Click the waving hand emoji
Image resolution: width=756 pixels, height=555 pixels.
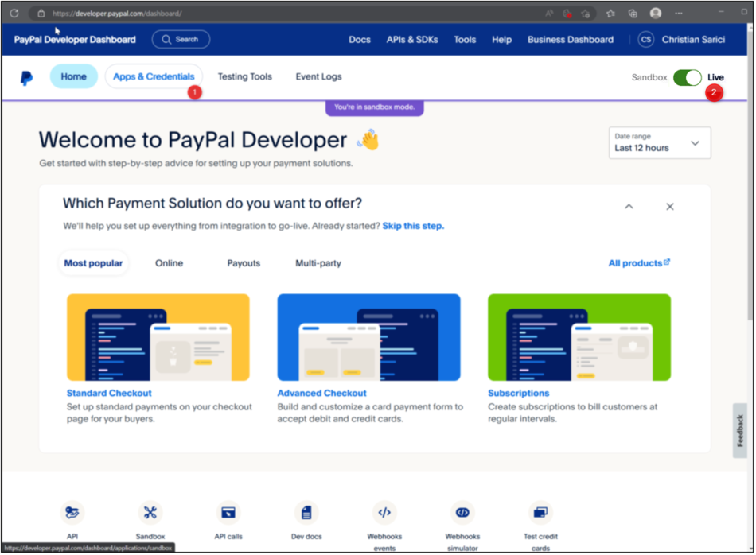pos(368,140)
